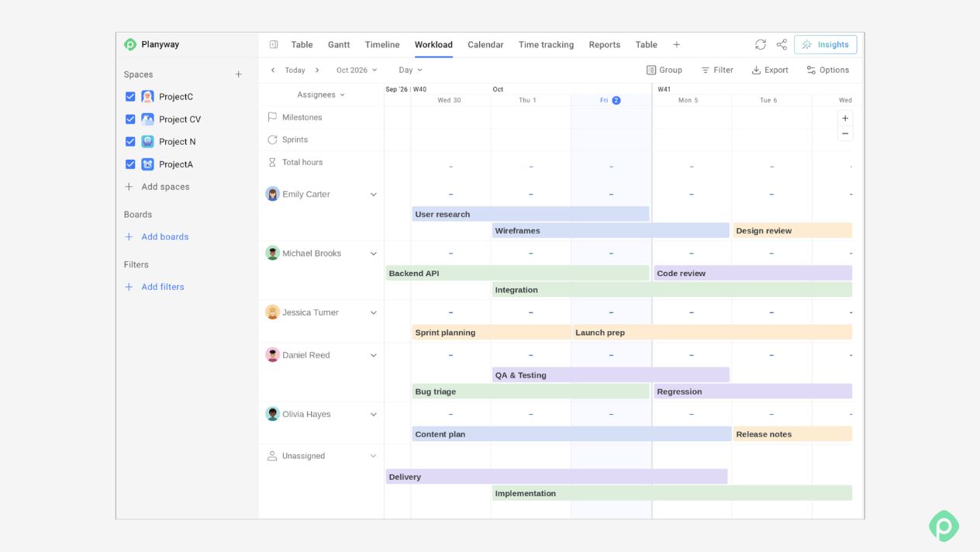Uncheck the Project CV checkbox
The image size is (980, 552).
point(130,119)
